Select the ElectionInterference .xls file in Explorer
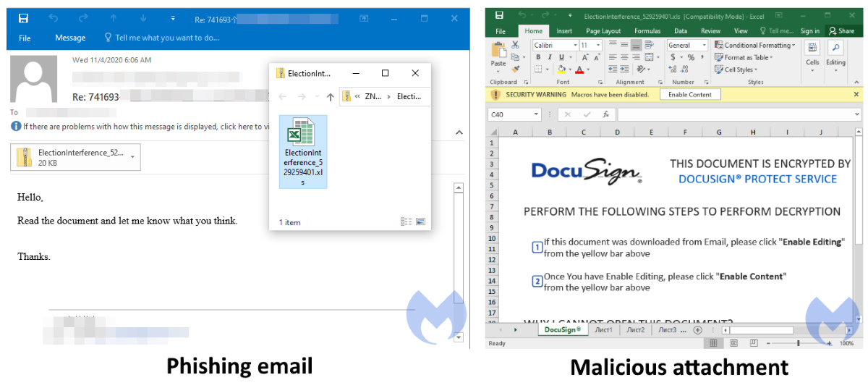 click(x=302, y=152)
